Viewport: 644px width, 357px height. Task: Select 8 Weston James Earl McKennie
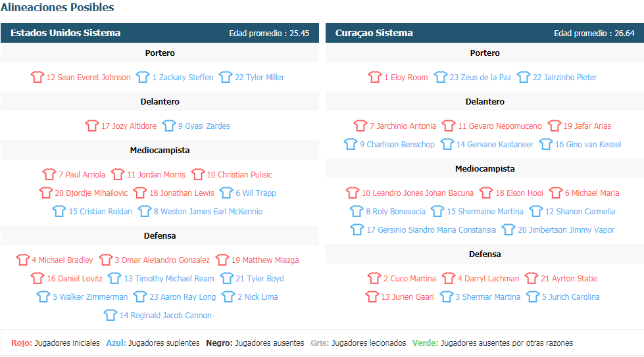click(x=208, y=211)
